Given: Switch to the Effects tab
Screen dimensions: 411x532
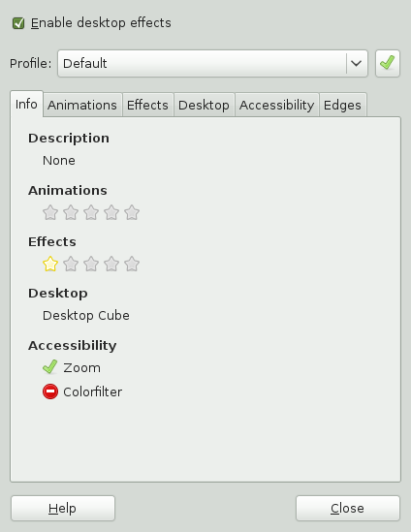Looking at the screenshot, I should pyautogui.click(x=148, y=105).
